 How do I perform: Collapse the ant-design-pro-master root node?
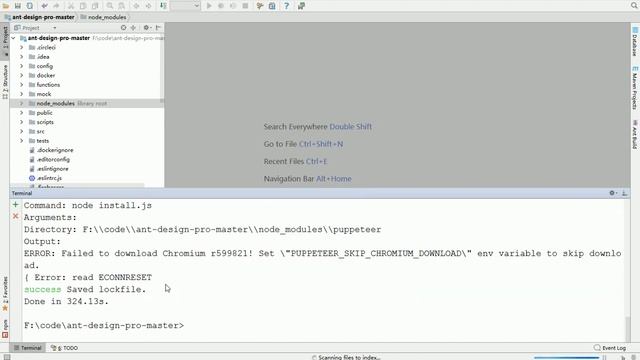[13, 38]
